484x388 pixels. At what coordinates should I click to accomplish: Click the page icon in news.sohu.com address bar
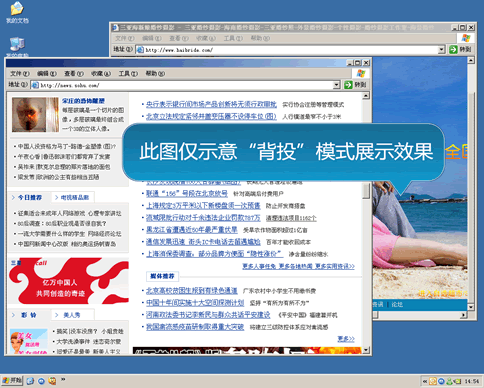pyautogui.click(x=35, y=85)
